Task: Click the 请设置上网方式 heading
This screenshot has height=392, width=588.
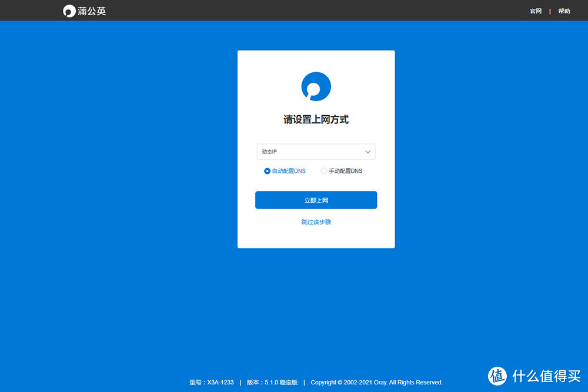Action: 316,119
